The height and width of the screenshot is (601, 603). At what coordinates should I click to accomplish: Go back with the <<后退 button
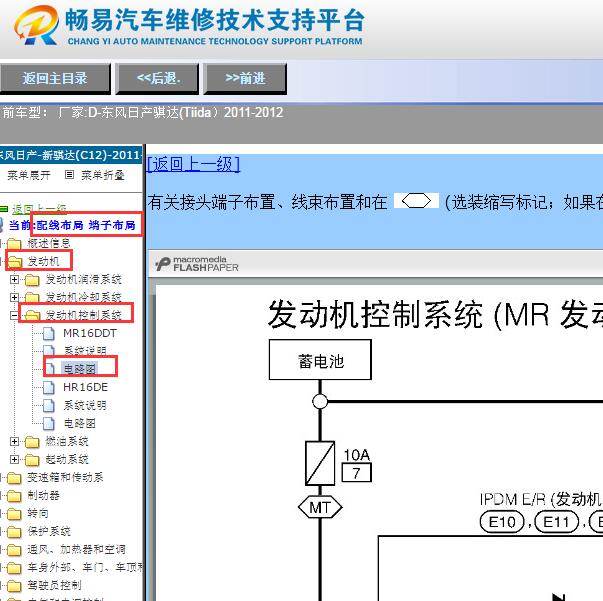pyautogui.click(x=158, y=78)
